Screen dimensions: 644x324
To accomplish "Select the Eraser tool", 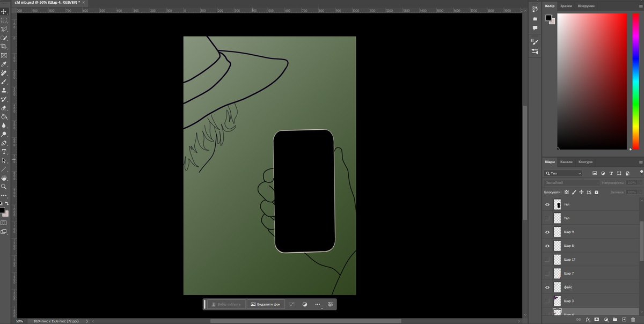I will click(4, 108).
